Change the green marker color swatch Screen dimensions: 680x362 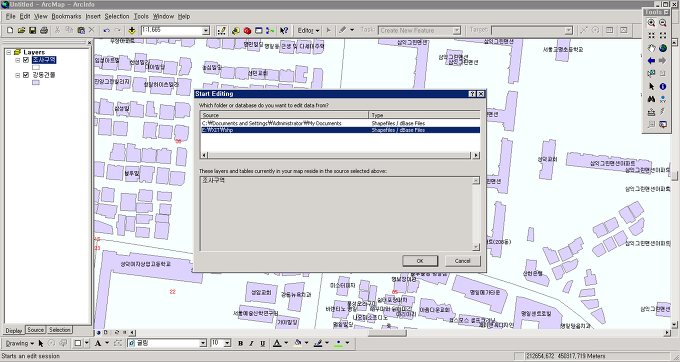pyautogui.click(x=339, y=343)
